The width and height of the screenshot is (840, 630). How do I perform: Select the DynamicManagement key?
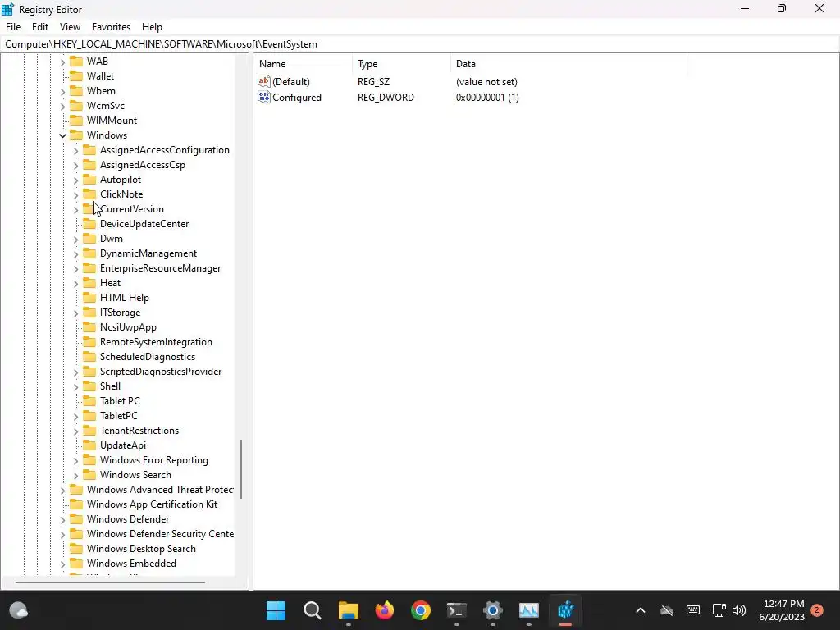pyautogui.click(x=148, y=253)
